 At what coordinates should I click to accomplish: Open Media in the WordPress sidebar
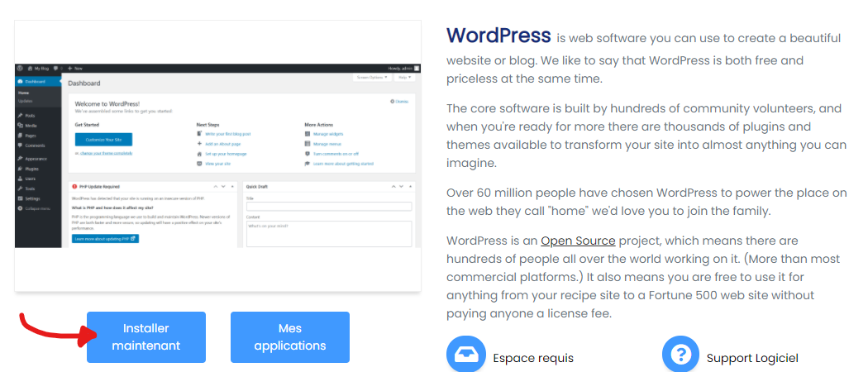pos(31,126)
